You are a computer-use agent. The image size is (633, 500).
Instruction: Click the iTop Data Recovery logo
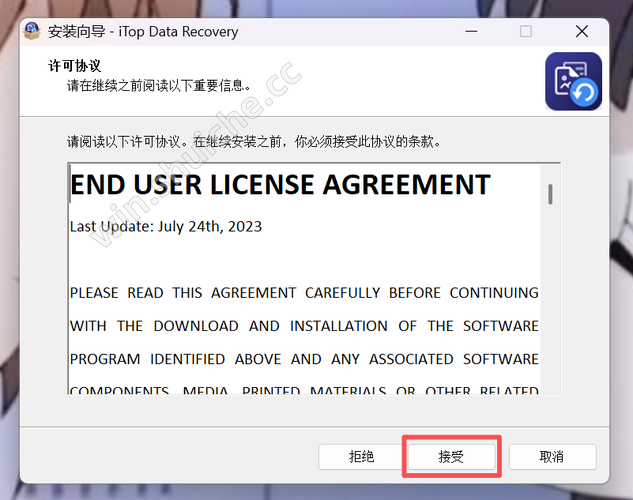click(573, 81)
